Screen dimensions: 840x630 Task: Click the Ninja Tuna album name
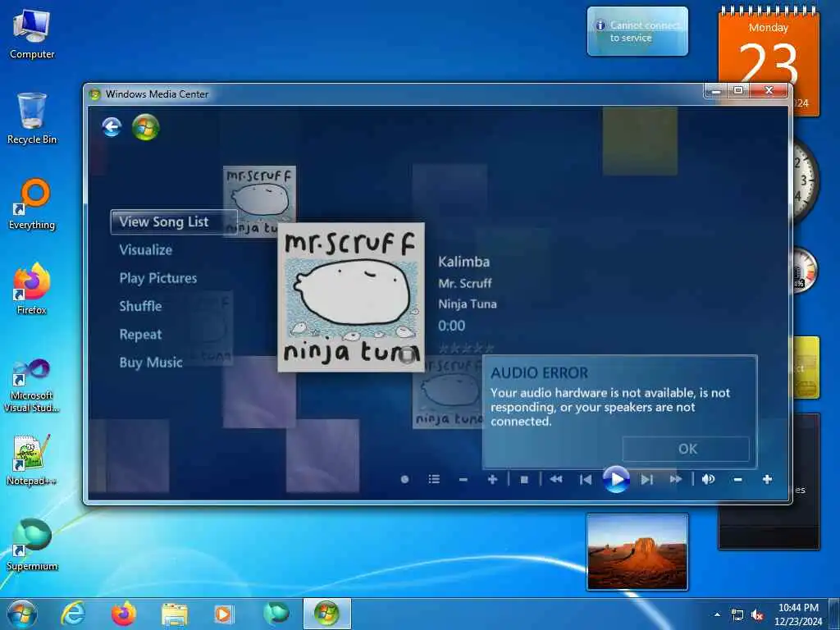467,304
